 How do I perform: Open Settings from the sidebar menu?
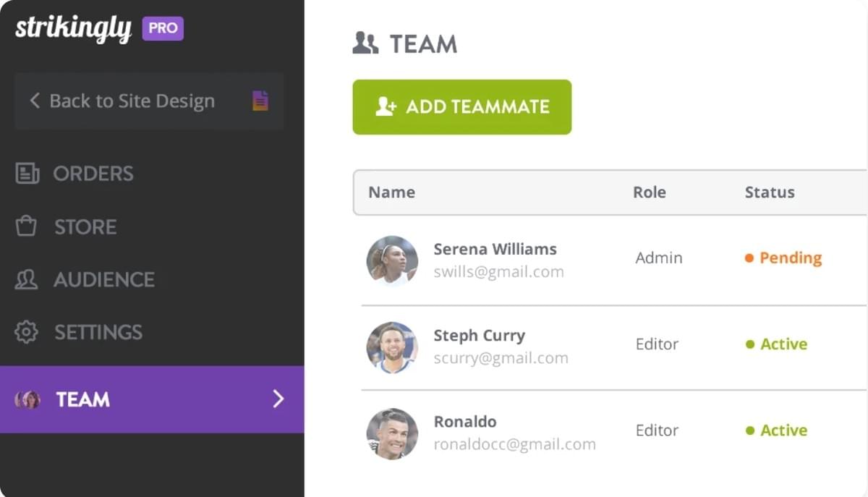click(x=98, y=332)
